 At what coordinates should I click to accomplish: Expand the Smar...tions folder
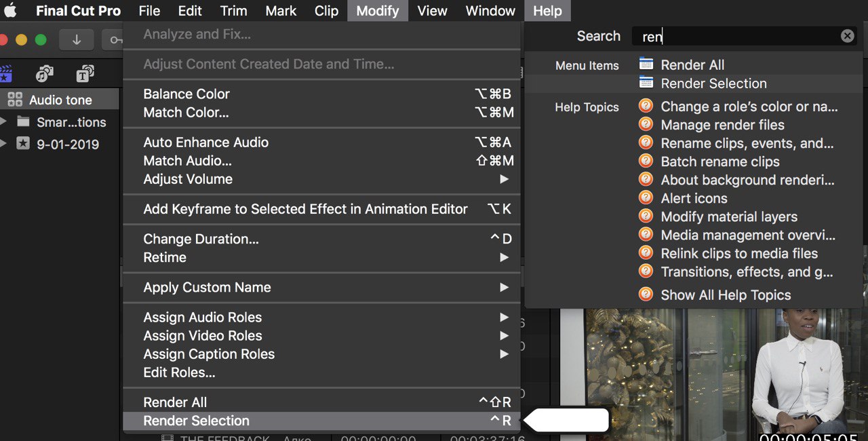pyautogui.click(x=4, y=122)
